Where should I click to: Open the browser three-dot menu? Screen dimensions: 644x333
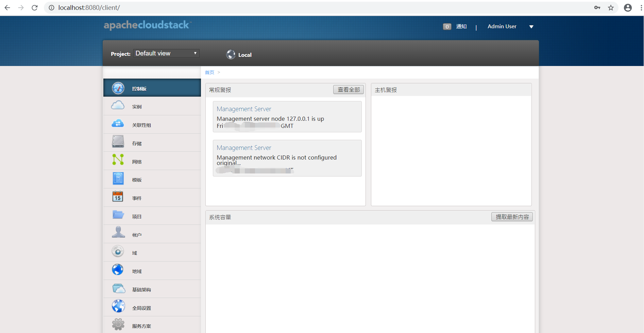click(641, 7)
